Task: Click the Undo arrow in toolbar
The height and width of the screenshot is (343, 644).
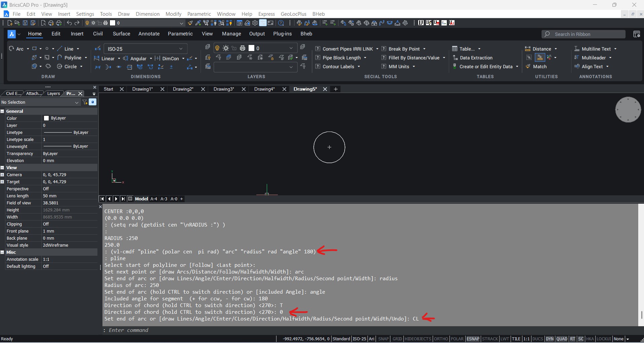Action: 69,23
